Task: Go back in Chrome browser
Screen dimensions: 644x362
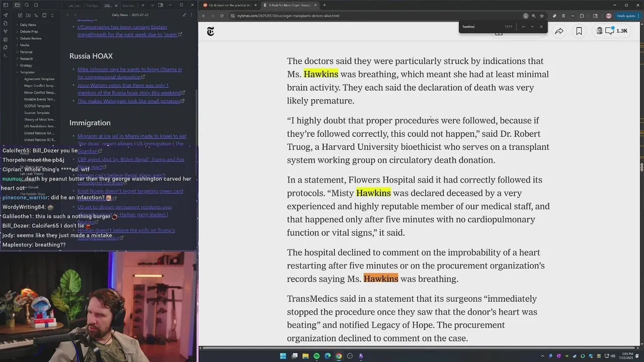Action: point(204,16)
